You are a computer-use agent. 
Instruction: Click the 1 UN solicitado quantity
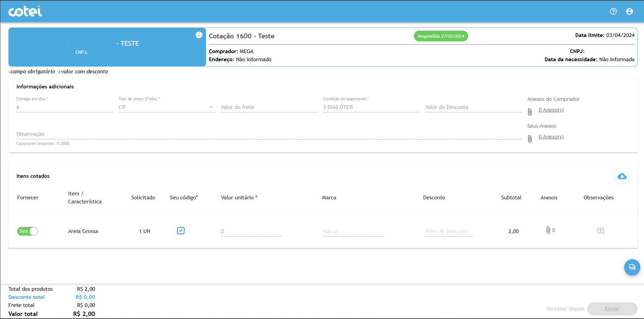145,231
